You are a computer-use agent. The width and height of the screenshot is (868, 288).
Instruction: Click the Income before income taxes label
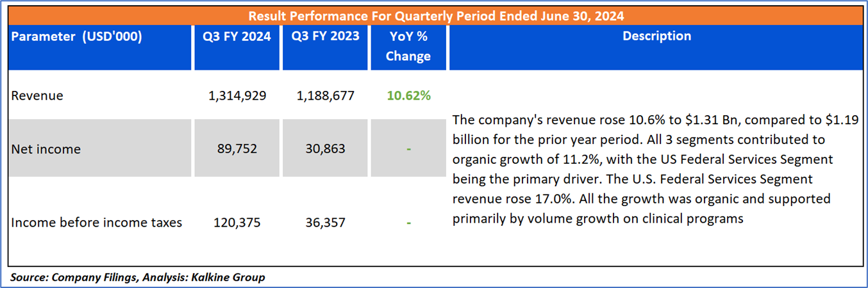(x=97, y=223)
